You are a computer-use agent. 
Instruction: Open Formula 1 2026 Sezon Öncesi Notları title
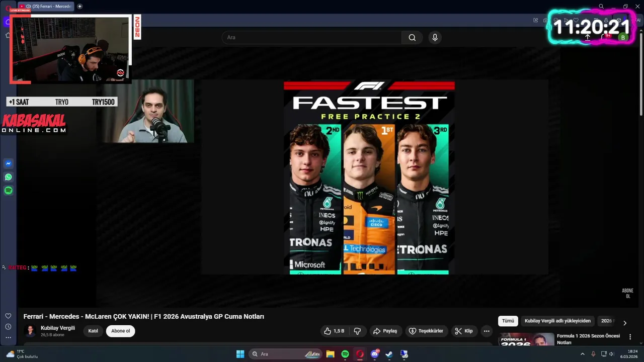588,339
